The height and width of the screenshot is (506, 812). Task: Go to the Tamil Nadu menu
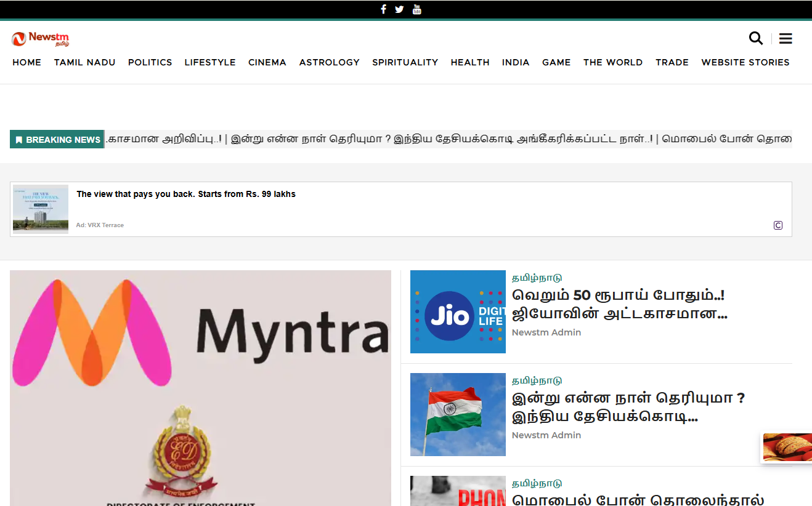point(84,62)
